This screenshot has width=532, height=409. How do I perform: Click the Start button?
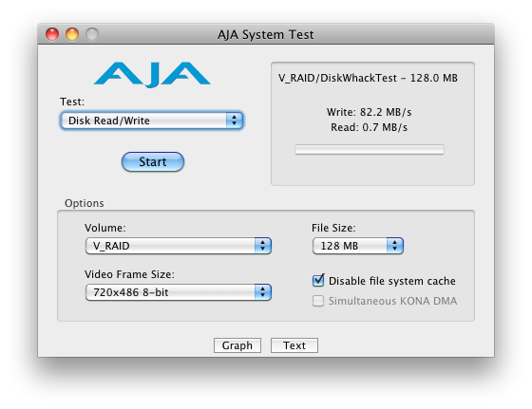(153, 161)
